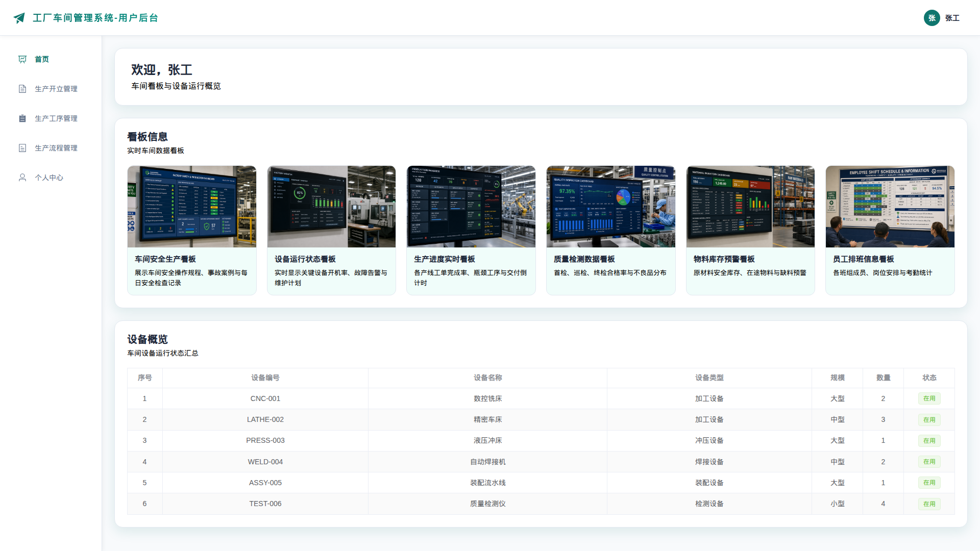Viewport: 980px width, 551px height.
Task: Click the 规模 column header
Action: 838,378
